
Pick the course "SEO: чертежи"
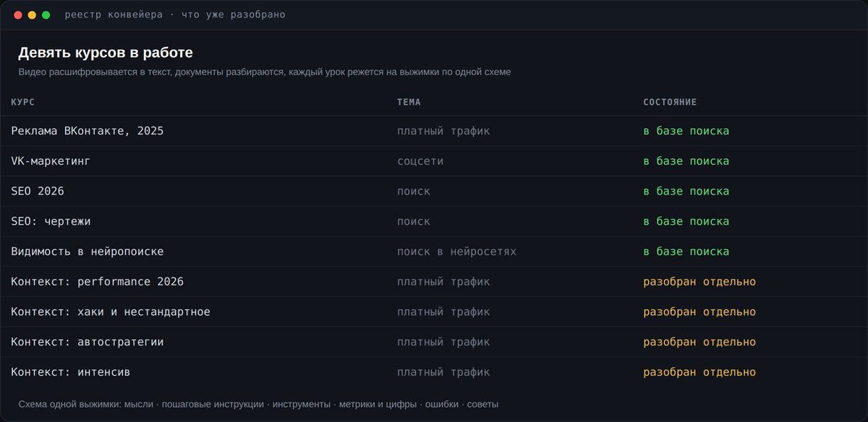pyautogui.click(x=51, y=222)
